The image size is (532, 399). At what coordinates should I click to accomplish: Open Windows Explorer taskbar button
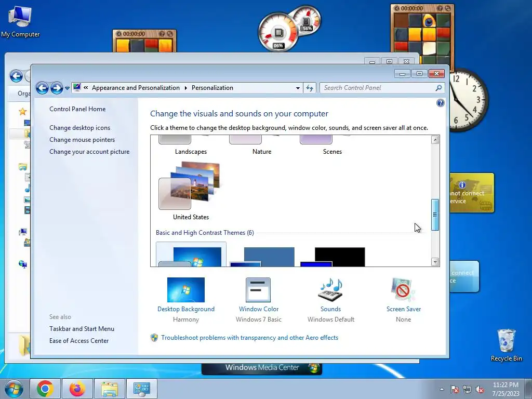[x=110, y=389]
